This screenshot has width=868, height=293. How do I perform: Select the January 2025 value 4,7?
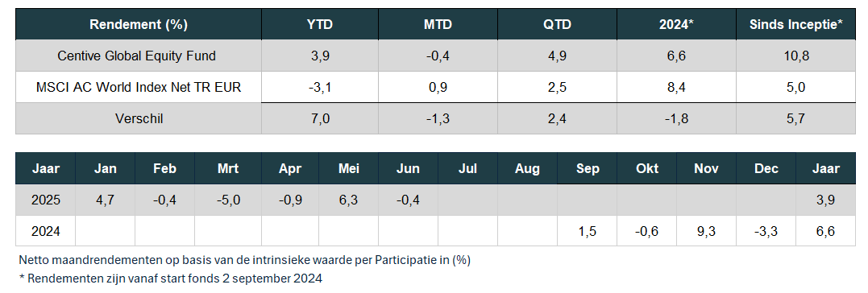tap(106, 200)
